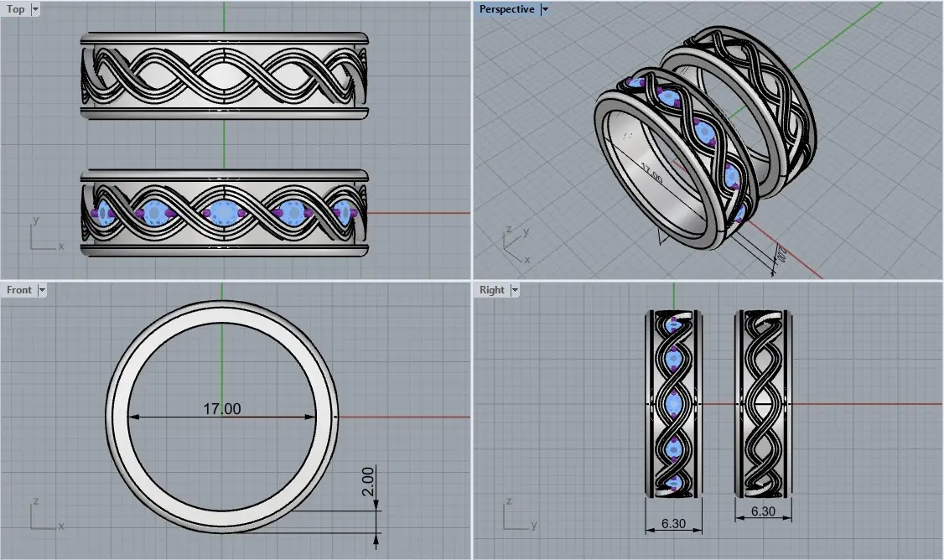Click the 6.30 dimension under the gemstone ring
The image size is (944, 560).
(x=673, y=523)
